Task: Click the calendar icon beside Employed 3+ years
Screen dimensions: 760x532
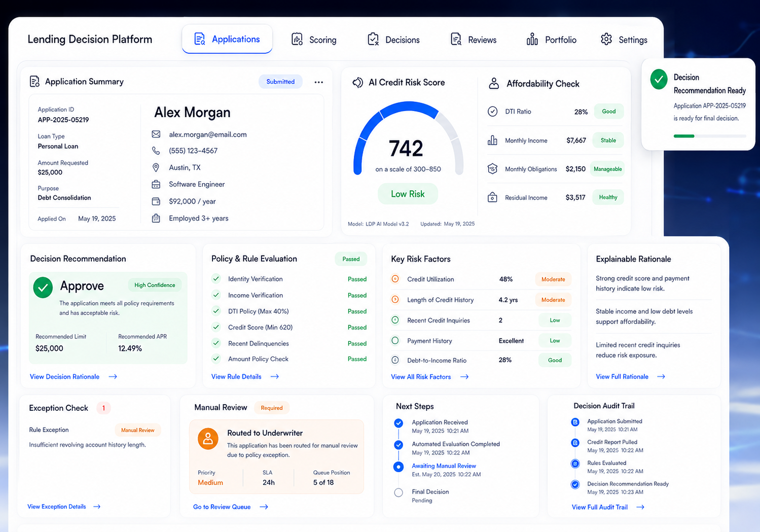Action: coord(156,218)
